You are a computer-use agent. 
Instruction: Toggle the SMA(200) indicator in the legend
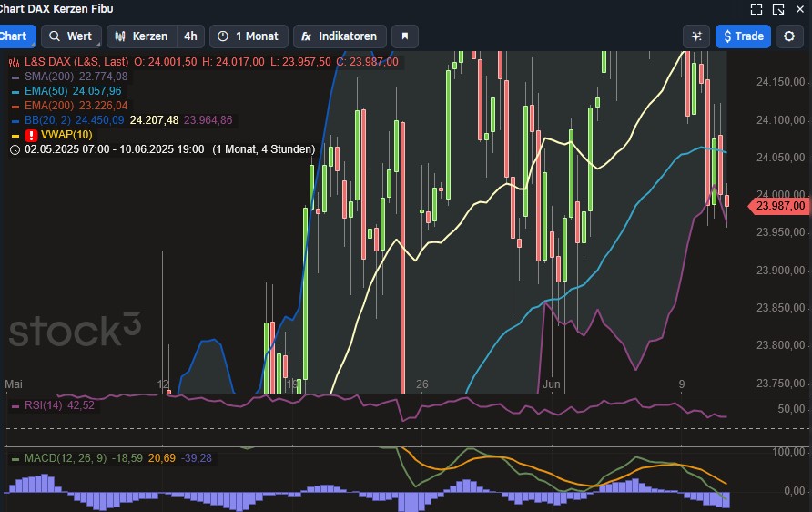coord(51,77)
